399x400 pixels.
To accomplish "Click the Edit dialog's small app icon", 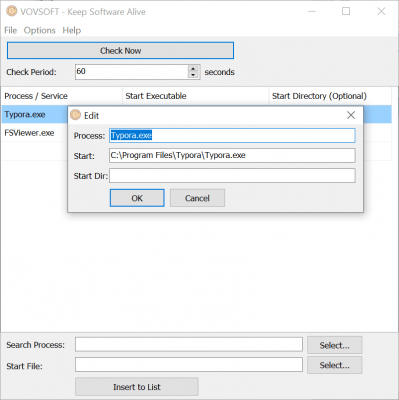I will click(76, 115).
